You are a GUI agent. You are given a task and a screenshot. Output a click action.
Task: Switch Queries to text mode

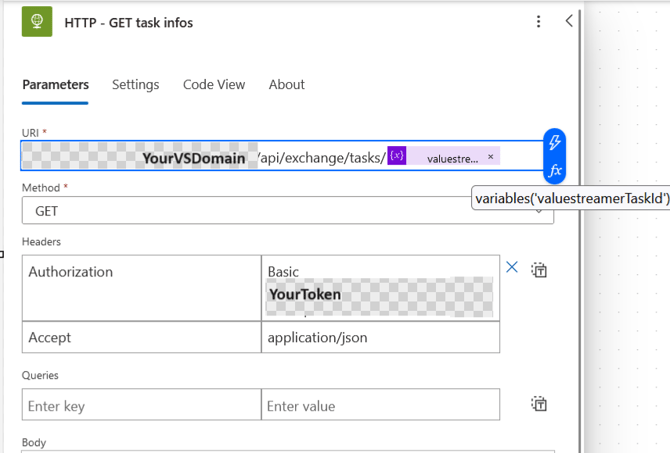[x=539, y=404]
